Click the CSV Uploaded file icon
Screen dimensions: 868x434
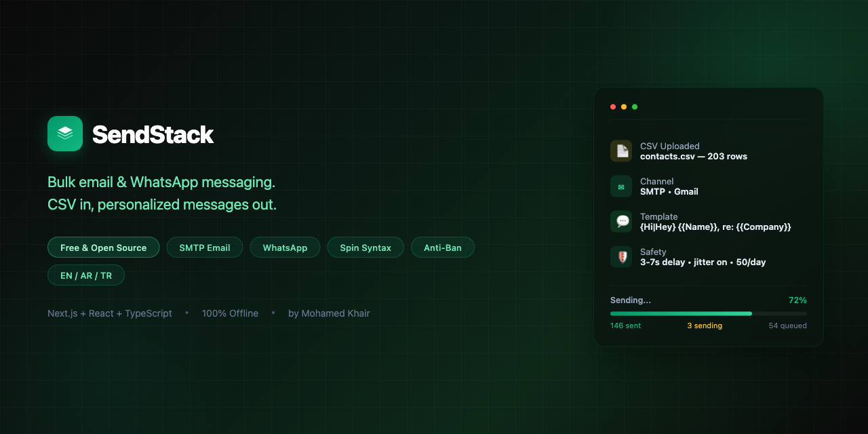click(x=621, y=151)
